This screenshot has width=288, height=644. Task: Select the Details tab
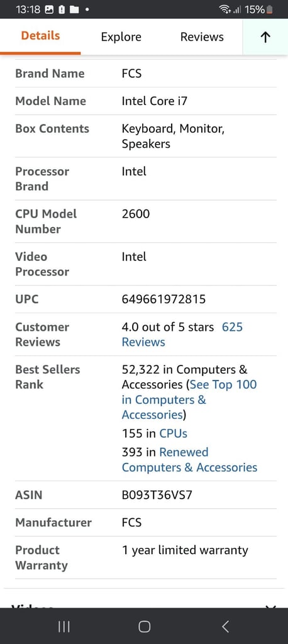pyautogui.click(x=40, y=36)
